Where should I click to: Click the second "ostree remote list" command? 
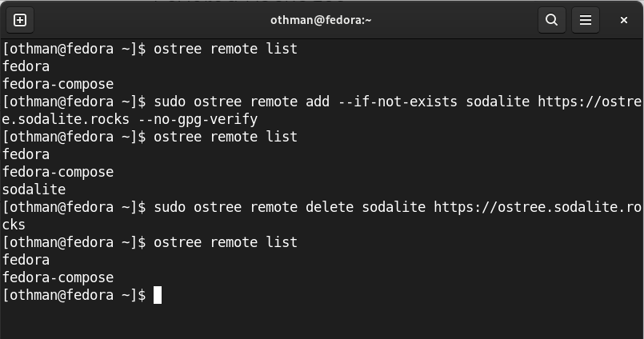[225, 137]
